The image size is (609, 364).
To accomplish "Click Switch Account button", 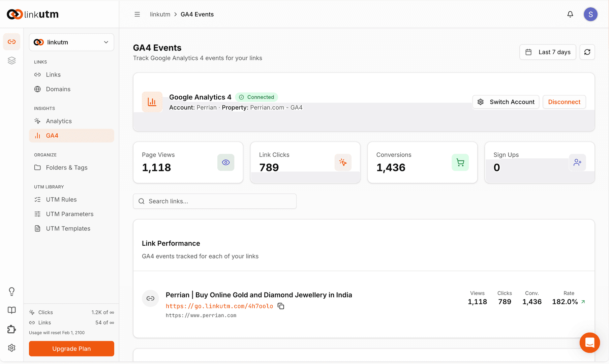I will (x=506, y=102).
